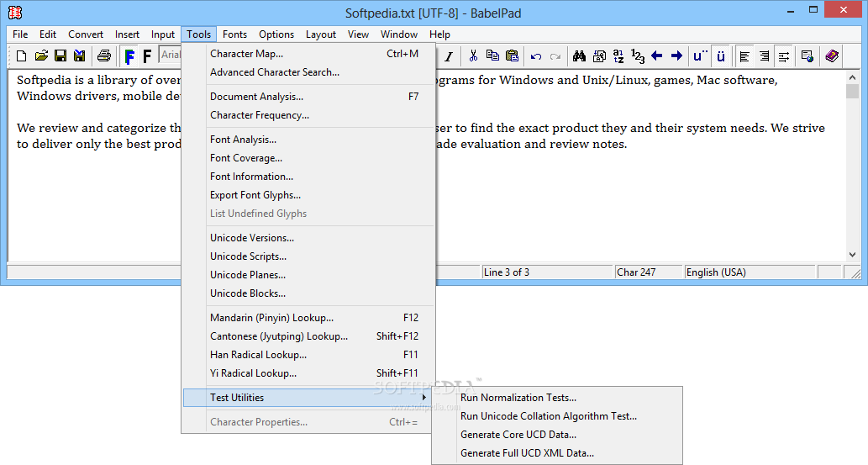
Task: Choose Font Coverage... entry
Action: [309, 158]
